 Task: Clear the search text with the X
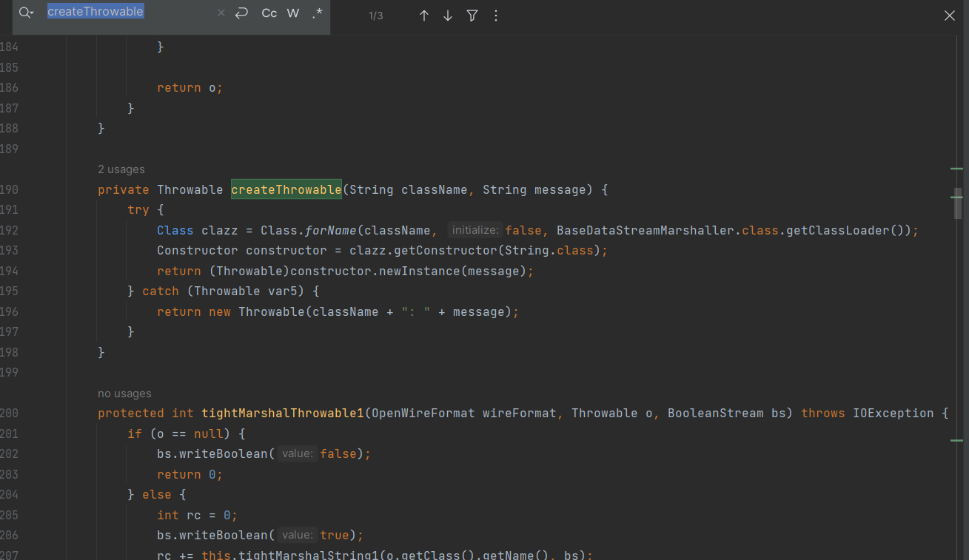pyautogui.click(x=221, y=13)
